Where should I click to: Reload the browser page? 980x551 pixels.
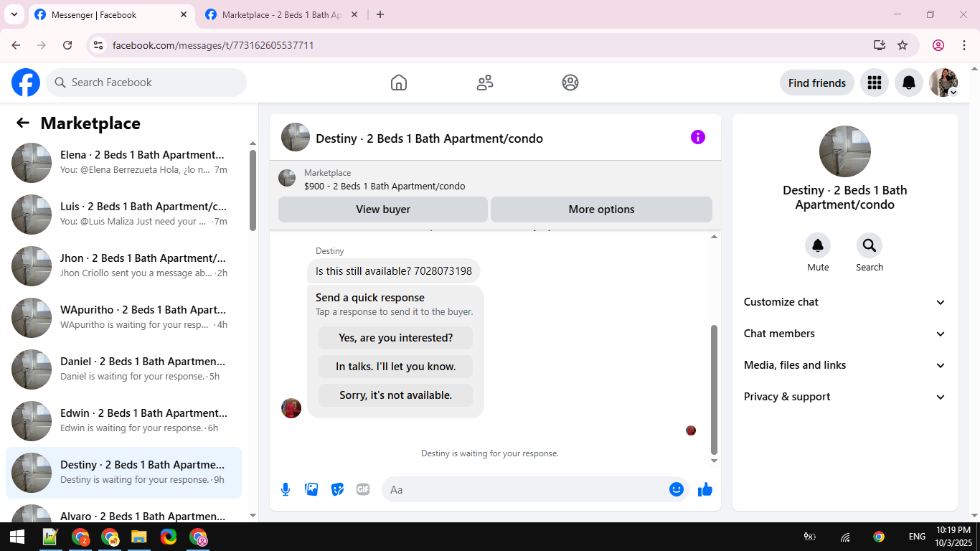(67, 45)
